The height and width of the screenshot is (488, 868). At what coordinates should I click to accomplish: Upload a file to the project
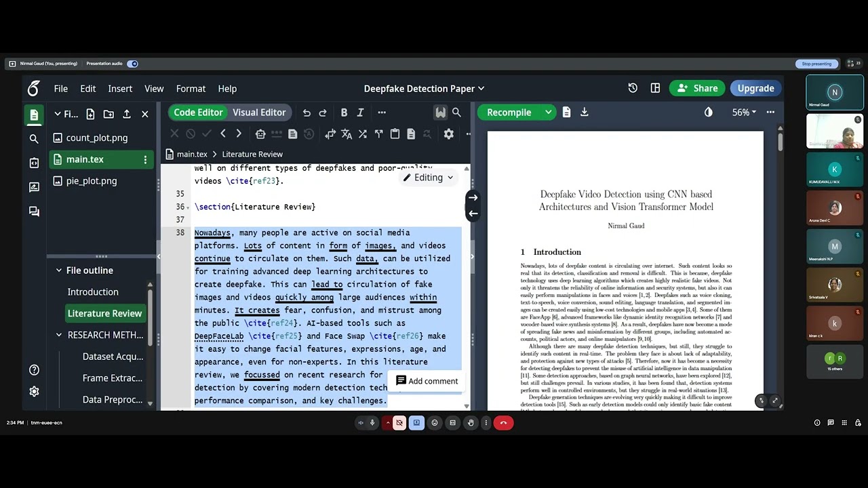pyautogui.click(x=126, y=114)
